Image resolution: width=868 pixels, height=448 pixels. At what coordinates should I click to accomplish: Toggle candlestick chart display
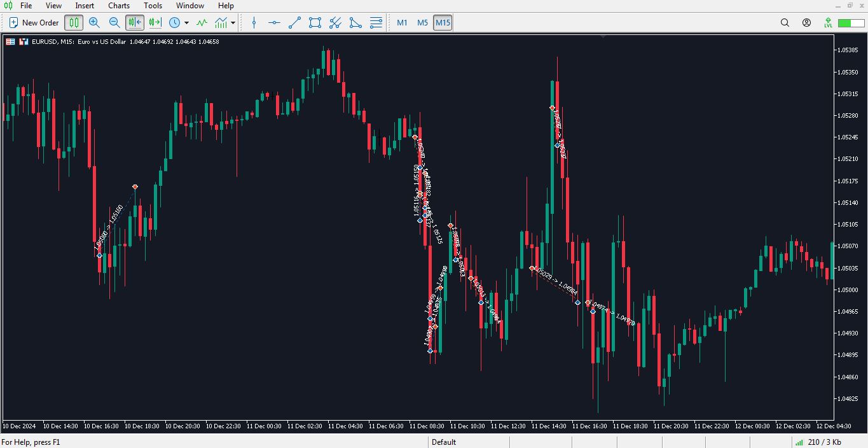pos(74,22)
